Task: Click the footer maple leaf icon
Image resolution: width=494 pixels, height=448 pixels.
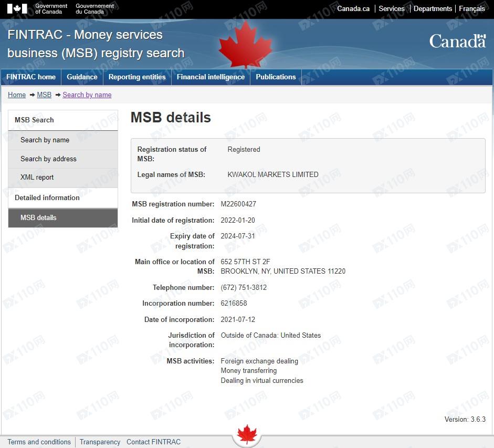Action: click(x=247, y=435)
